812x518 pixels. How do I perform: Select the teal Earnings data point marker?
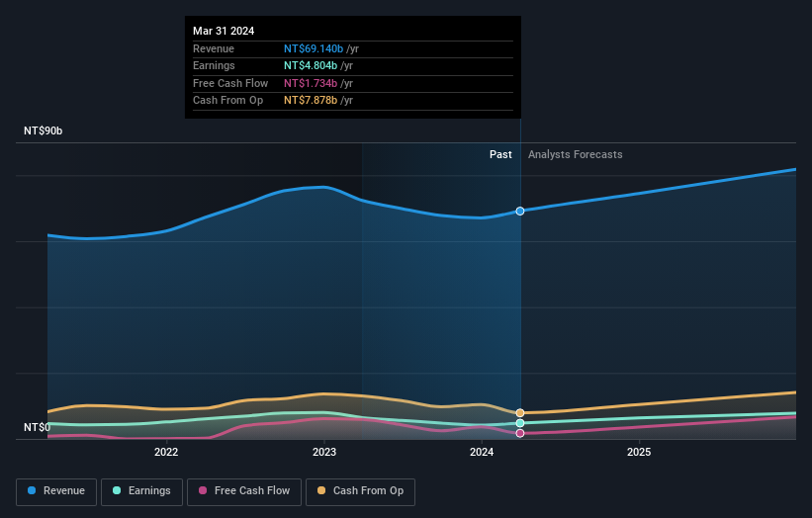[520, 423]
